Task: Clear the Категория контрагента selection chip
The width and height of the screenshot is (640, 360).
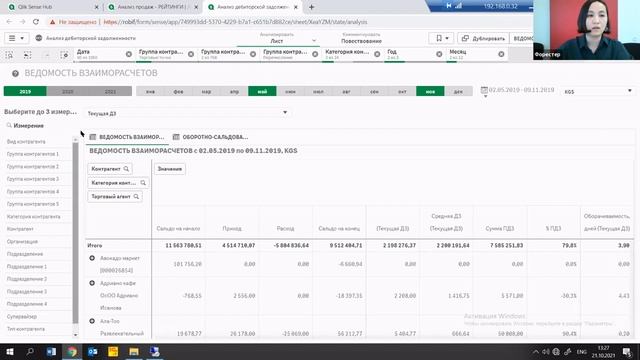Action: [x=377, y=54]
